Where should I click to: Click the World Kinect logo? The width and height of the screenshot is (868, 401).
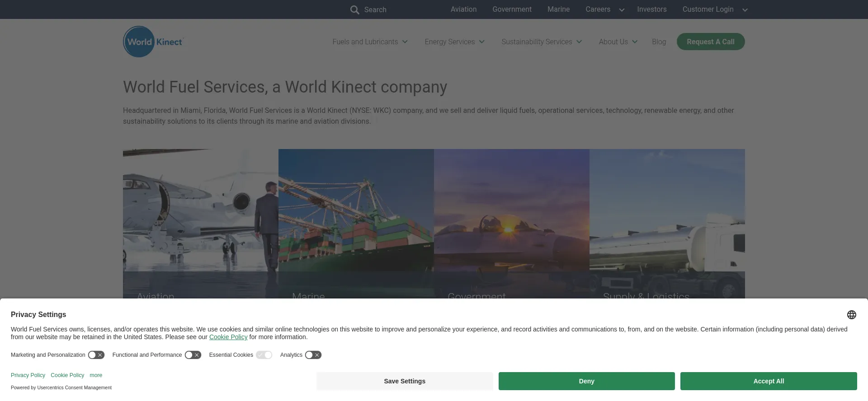[x=153, y=42]
